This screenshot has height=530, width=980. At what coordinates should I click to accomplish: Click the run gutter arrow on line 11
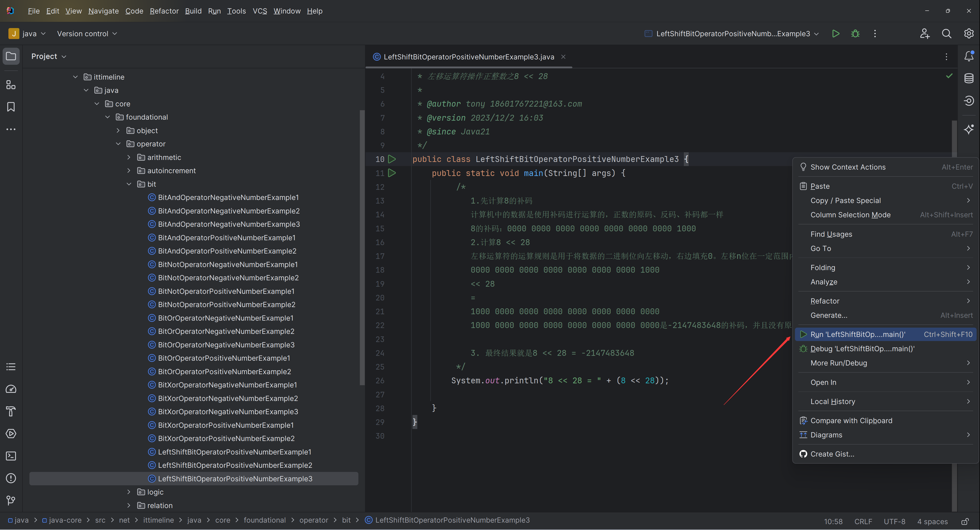click(392, 173)
